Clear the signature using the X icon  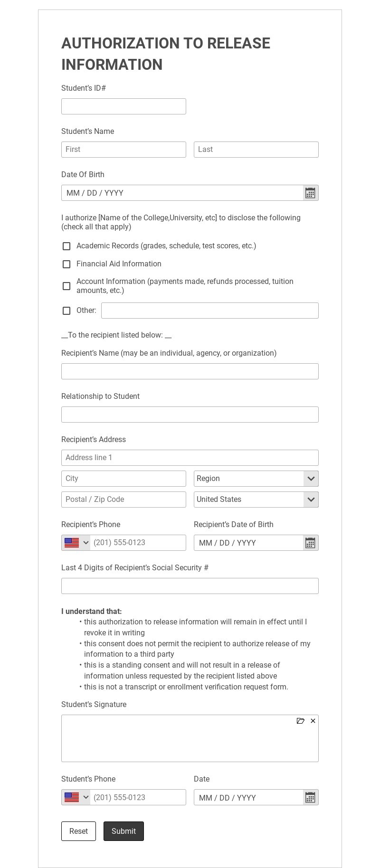coord(313,721)
